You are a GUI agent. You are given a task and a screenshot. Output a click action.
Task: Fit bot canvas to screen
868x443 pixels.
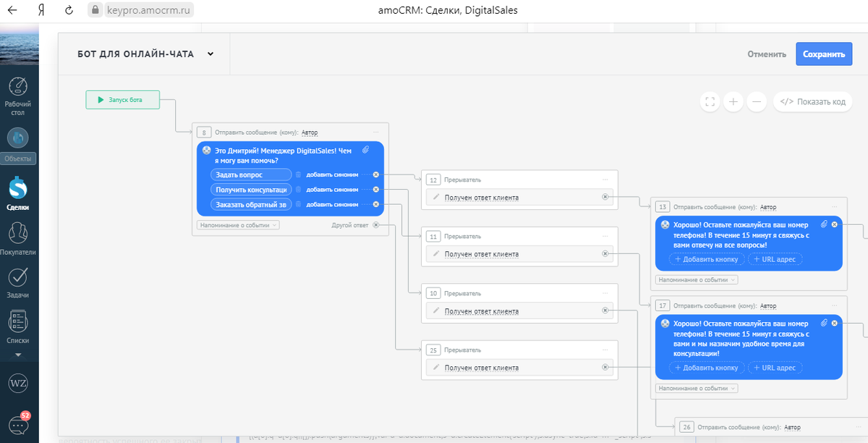[710, 101]
